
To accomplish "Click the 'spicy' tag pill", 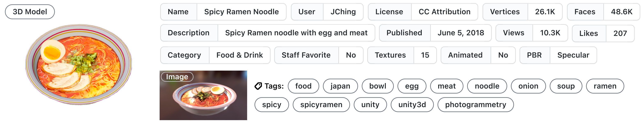I will click(x=272, y=105).
